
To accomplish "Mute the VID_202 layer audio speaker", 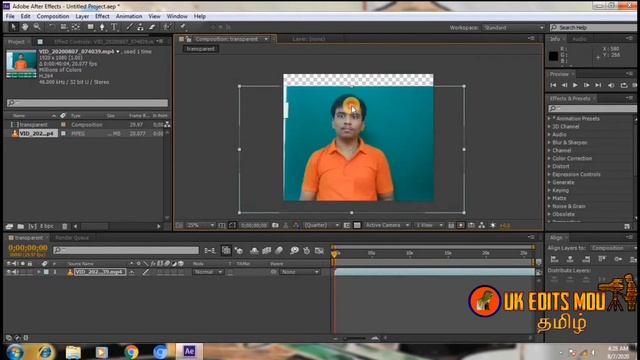I will (16, 272).
